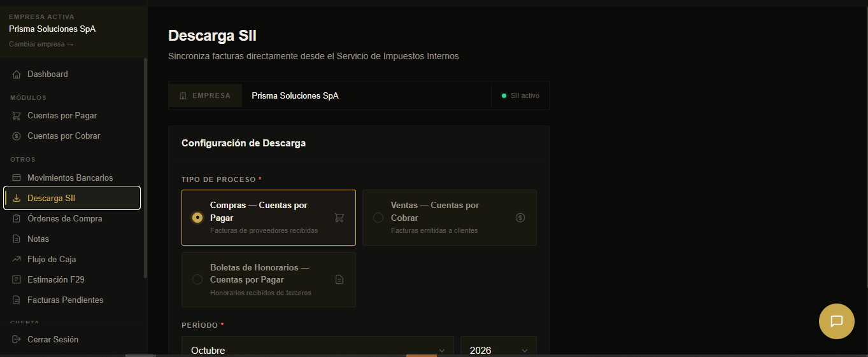Click the sidebar vertical scrollbar

pyautogui.click(x=145, y=169)
